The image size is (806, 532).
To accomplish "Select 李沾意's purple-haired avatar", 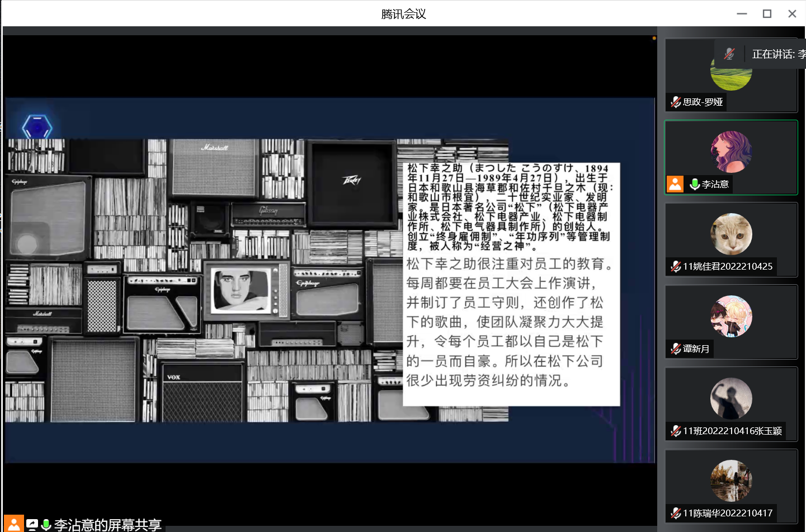I will click(731, 152).
